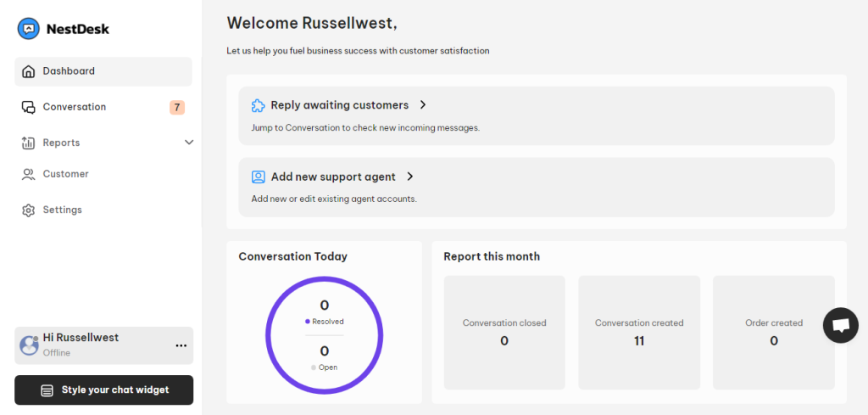Open the Reply awaiting customers link

click(x=340, y=105)
